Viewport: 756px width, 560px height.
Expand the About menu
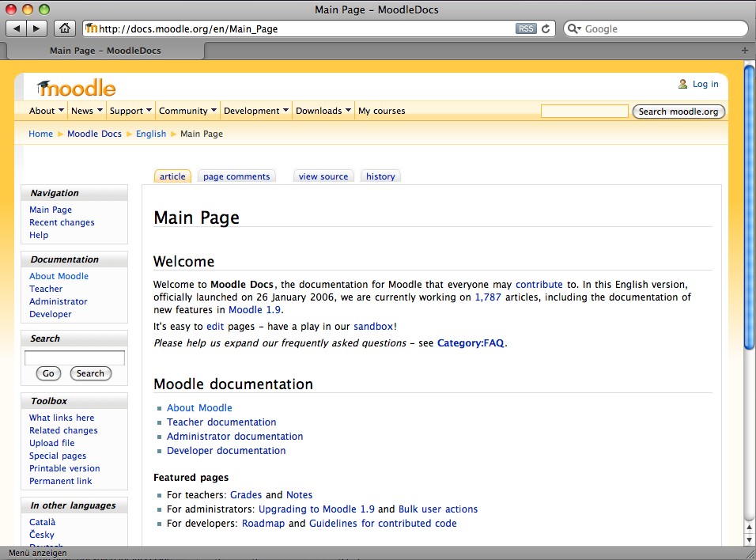47,111
